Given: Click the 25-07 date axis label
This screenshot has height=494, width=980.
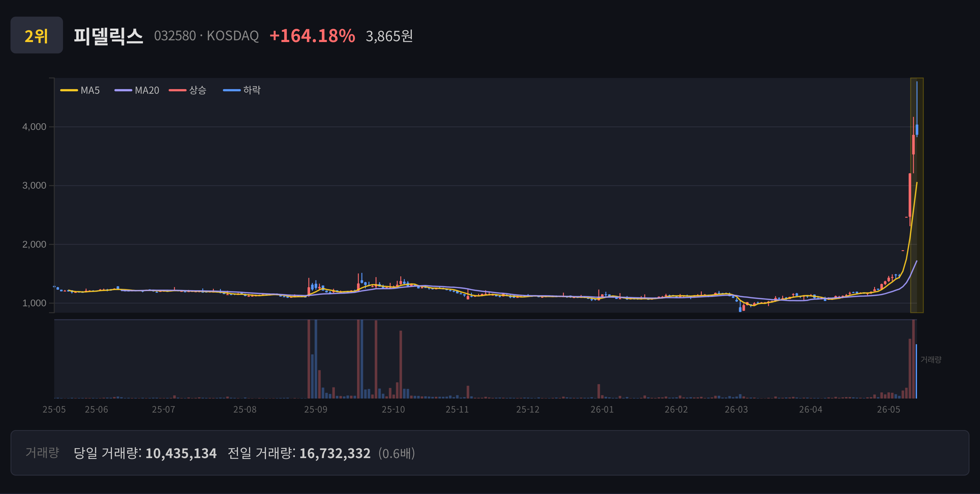Looking at the screenshot, I should coord(164,409).
